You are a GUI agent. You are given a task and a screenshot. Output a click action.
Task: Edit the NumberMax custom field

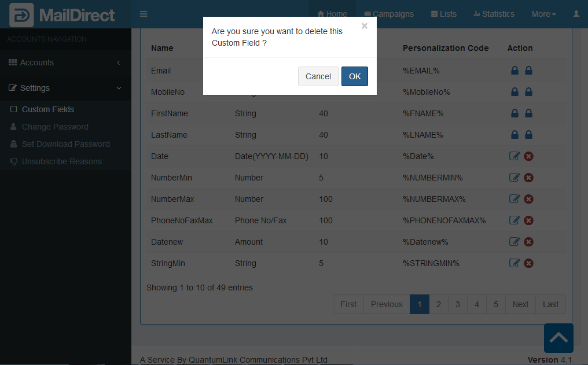514,199
